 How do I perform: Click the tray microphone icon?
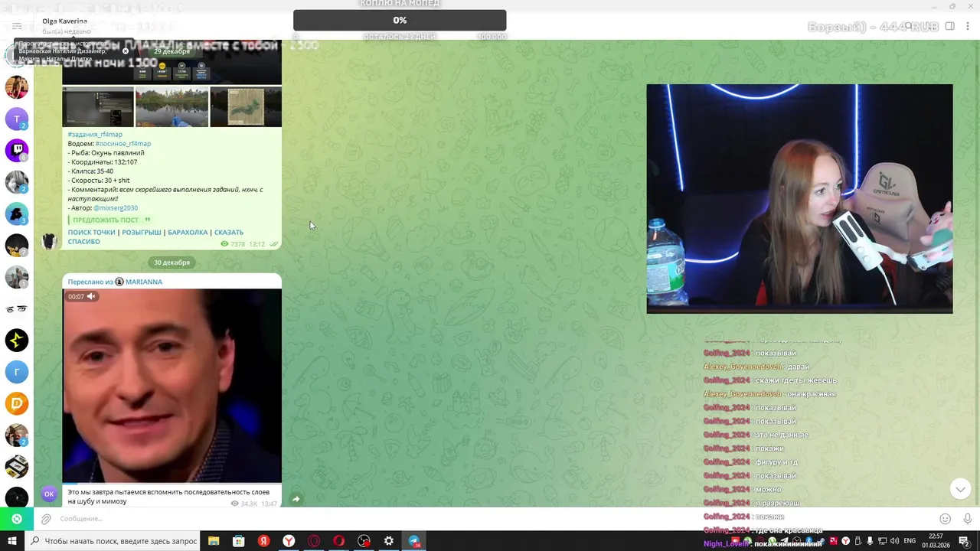(x=870, y=541)
